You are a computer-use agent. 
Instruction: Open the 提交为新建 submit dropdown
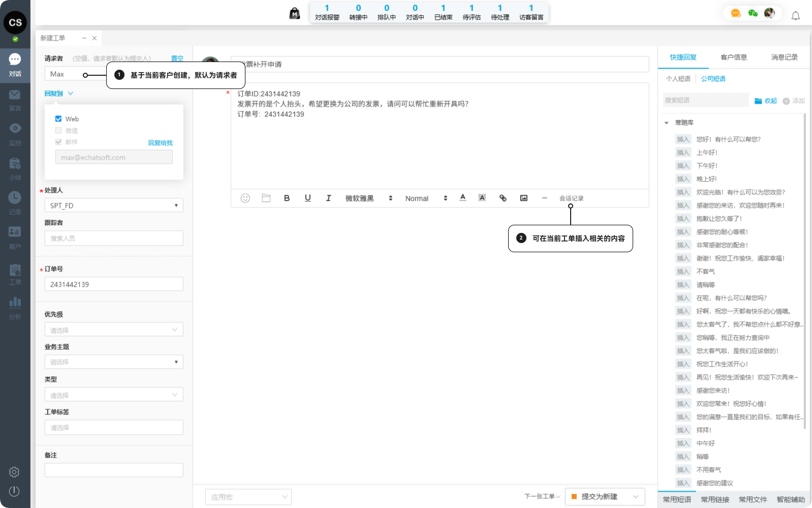(635, 497)
